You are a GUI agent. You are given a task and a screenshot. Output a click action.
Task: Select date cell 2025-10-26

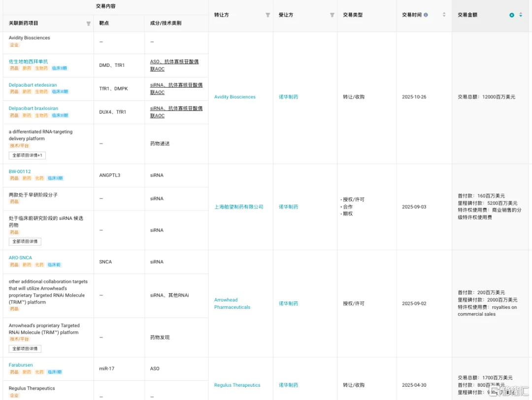pyautogui.click(x=414, y=97)
